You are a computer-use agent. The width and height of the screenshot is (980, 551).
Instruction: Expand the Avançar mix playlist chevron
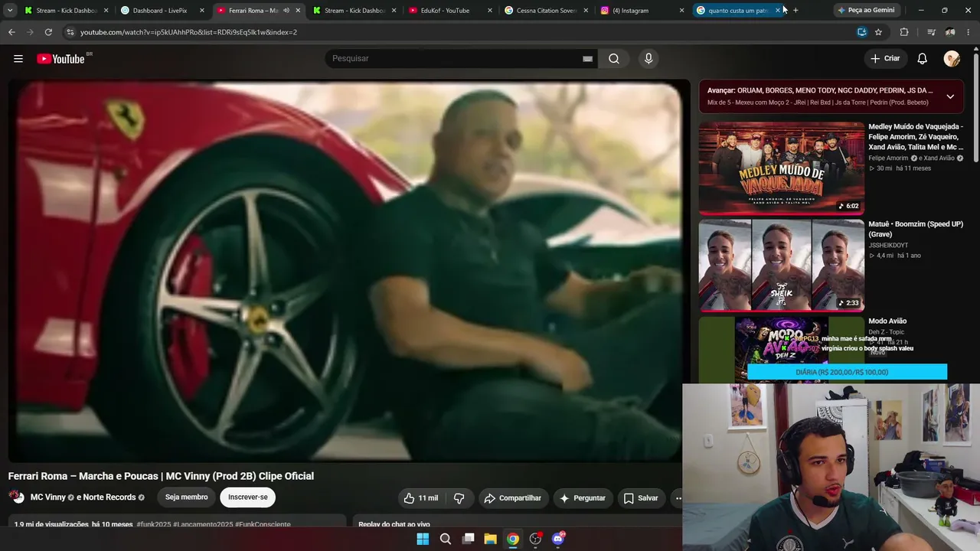click(x=950, y=96)
